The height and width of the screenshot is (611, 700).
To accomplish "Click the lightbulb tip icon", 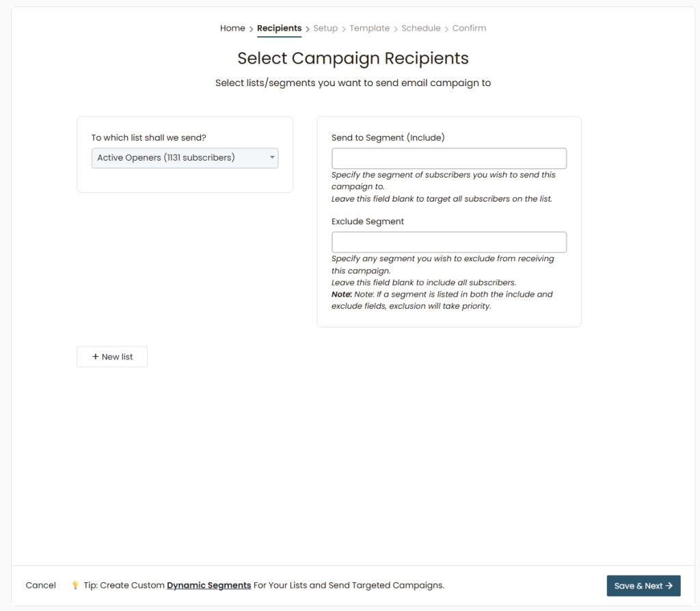I will pos(75,586).
